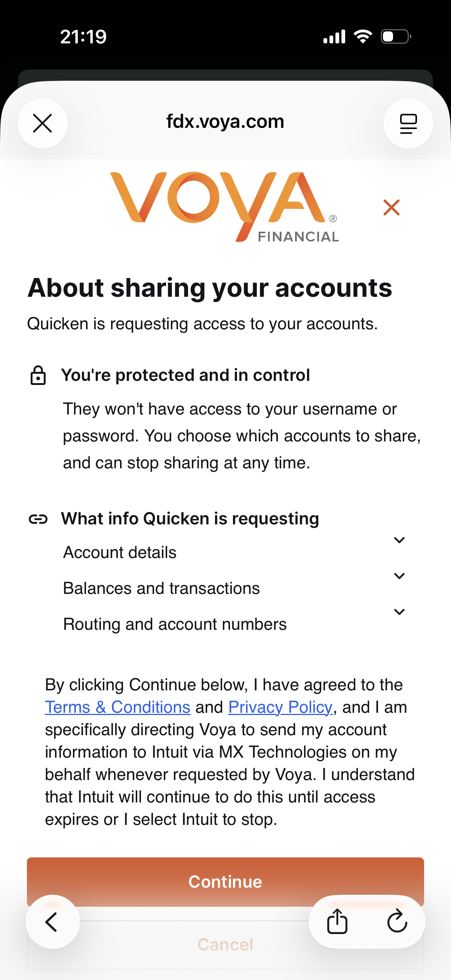Viewport: 451px width, 980px height.
Task: Go back with the left arrow button
Action: (52, 922)
